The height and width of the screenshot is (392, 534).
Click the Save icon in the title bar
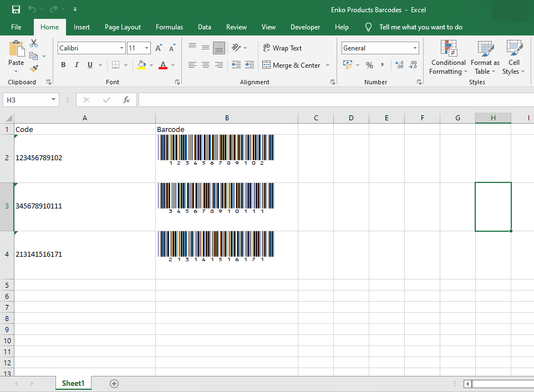[x=16, y=9]
